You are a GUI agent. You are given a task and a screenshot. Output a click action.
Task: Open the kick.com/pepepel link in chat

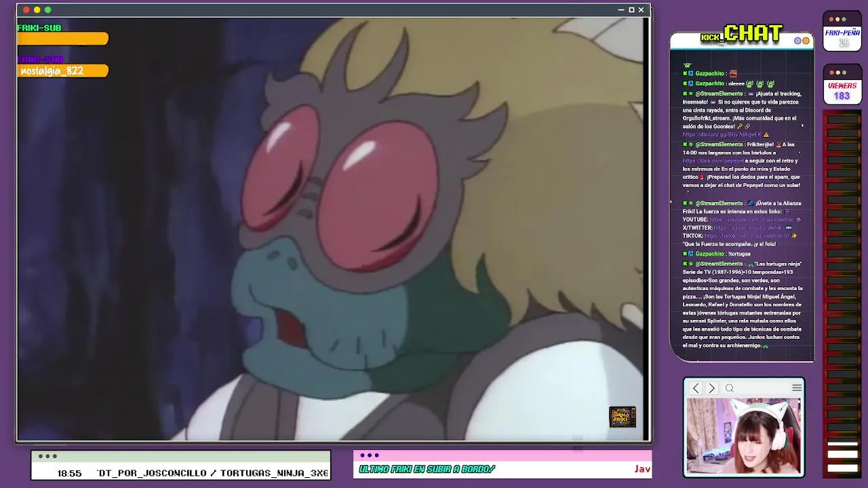point(713,161)
